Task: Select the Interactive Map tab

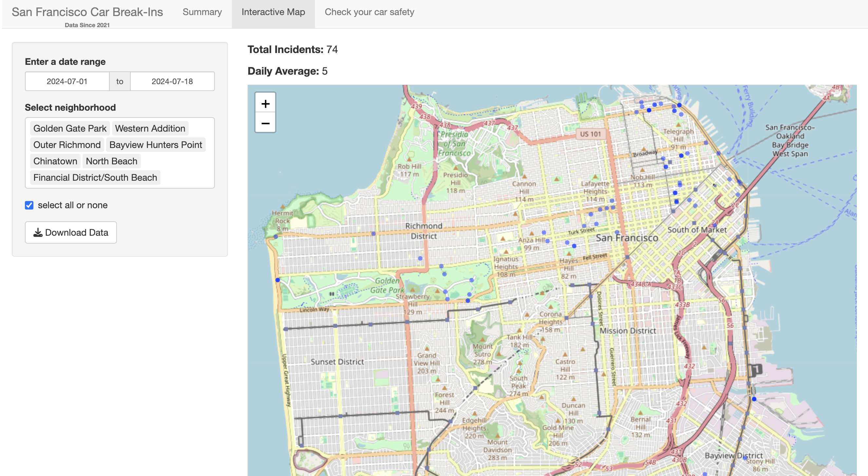Action: pos(273,12)
